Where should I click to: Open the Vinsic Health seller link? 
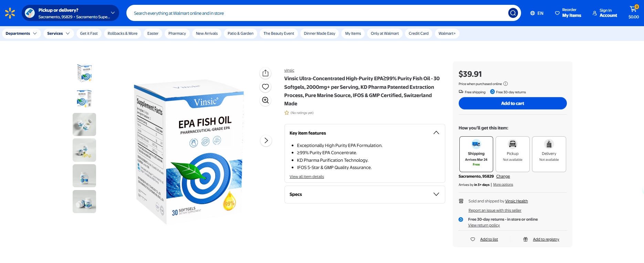point(516,201)
